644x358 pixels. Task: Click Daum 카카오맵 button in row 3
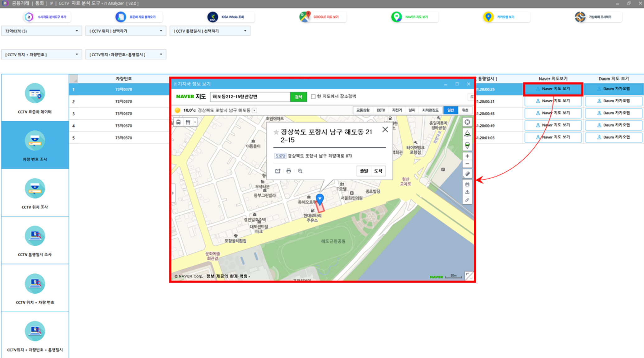pyautogui.click(x=614, y=113)
